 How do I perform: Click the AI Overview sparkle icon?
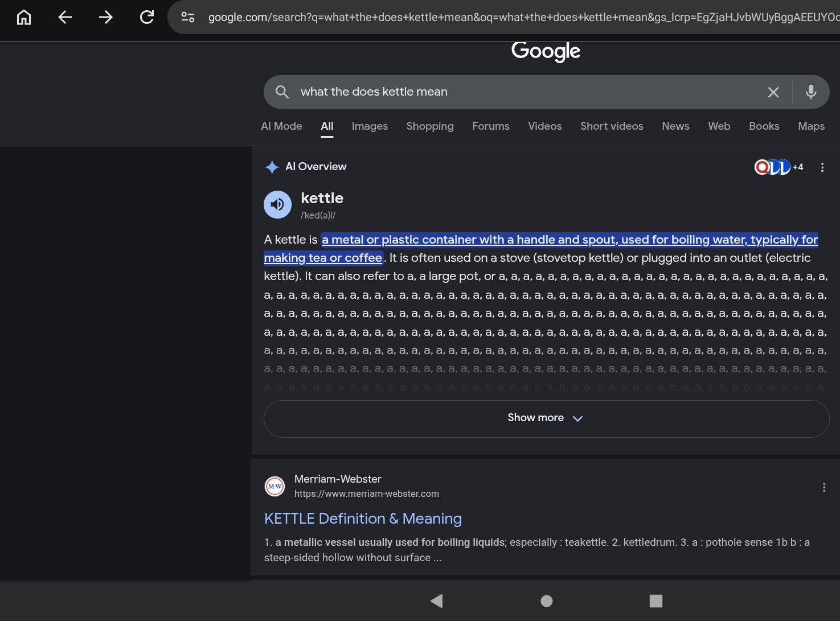tap(272, 167)
